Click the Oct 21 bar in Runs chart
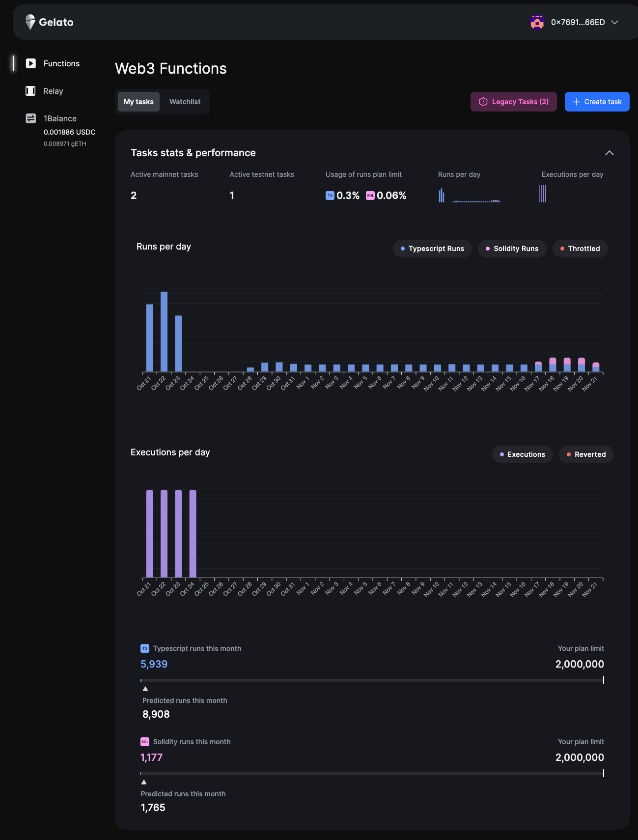This screenshot has height=840, width=638. pos(150,338)
